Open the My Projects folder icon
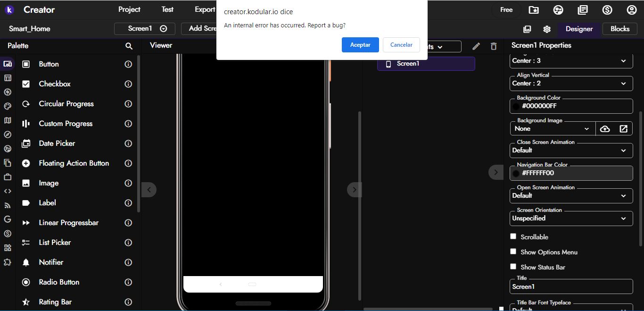Image resolution: width=644 pixels, height=311 pixels. (x=534, y=10)
